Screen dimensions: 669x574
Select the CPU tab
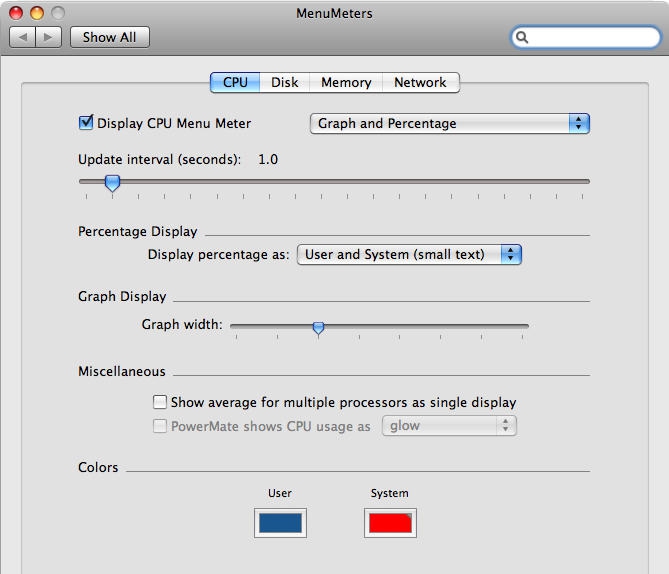[x=235, y=82]
